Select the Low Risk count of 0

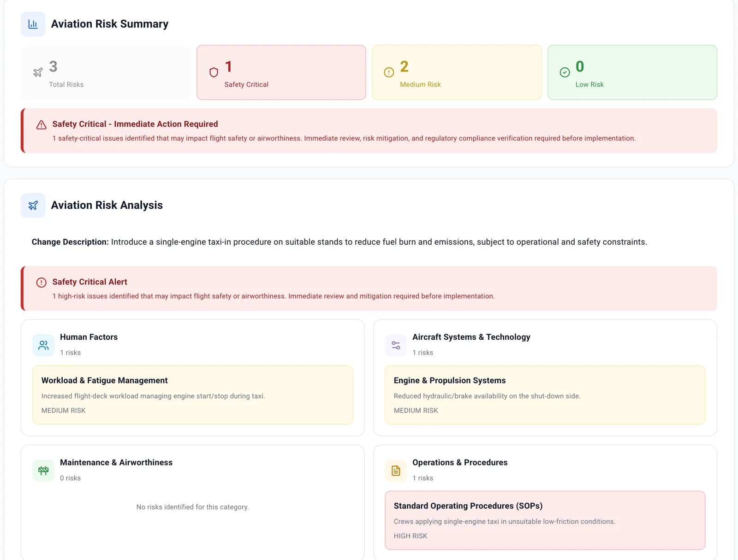point(580,67)
